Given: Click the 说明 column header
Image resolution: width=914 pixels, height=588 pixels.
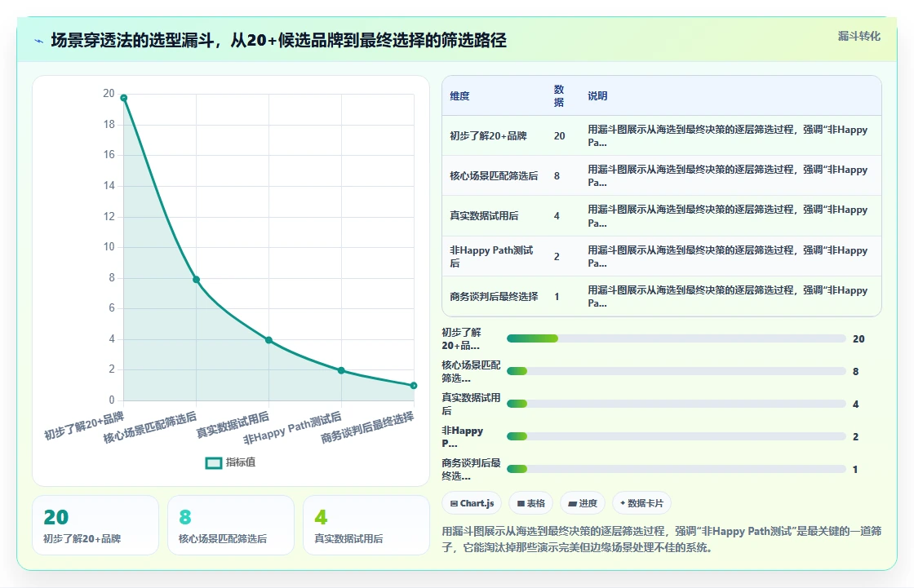Looking at the screenshot, I should click(597, 96).
